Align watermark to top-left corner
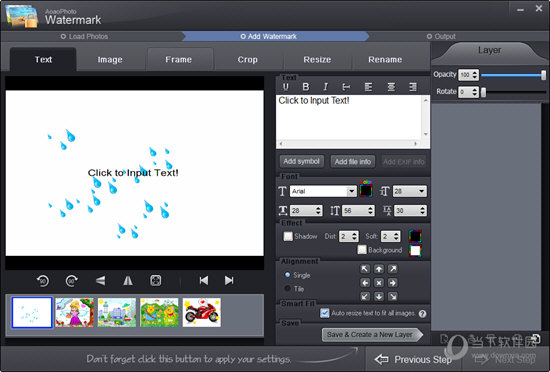Screen dimensions: 550x372 (365, 269)
